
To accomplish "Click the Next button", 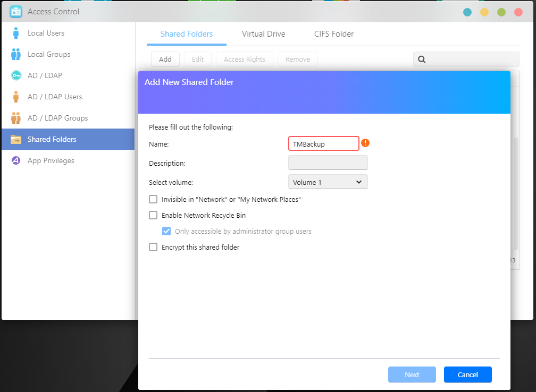I will click(412, 374).
